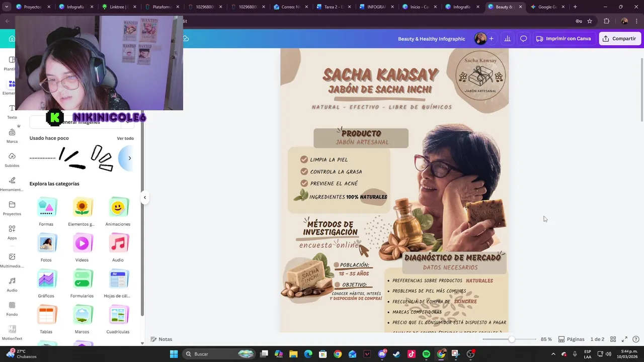Open the analytics bar chart icon
Image resolution: width=644 pixels, height=362 pixels.
tap(507, 39)
